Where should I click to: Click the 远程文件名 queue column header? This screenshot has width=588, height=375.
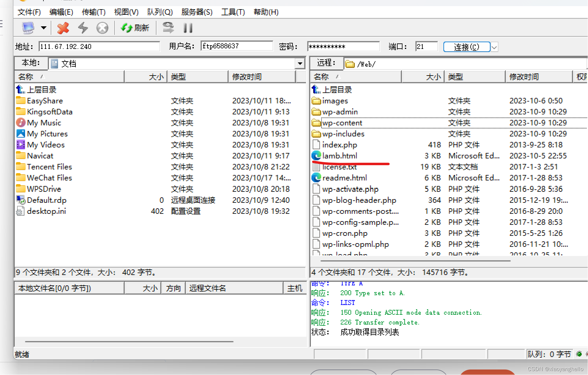click(234, 288)
